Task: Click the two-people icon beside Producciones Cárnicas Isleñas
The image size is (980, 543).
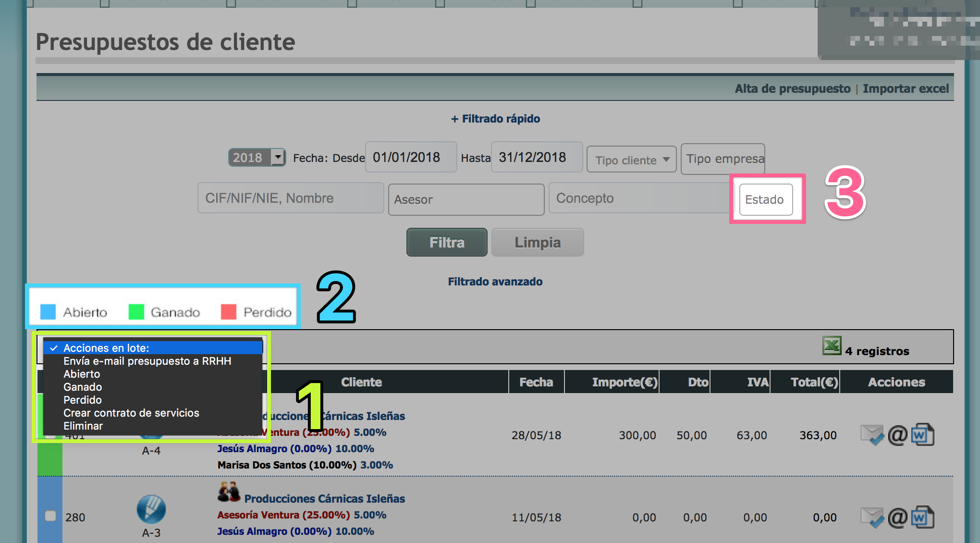Action: click(x=229, y=492)
